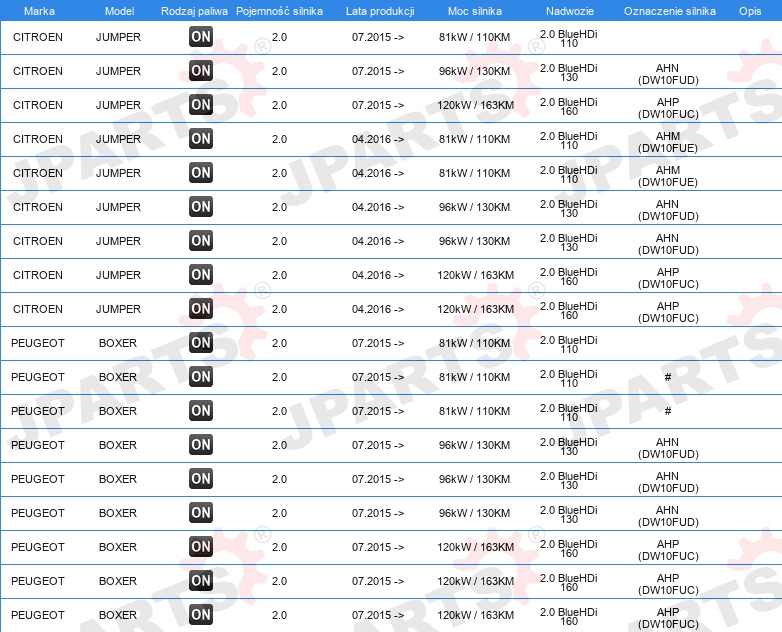Screen dimensions: 782x632
Task: Select the Oznaczenie silnika column header
Action: (x=670, y=11)
